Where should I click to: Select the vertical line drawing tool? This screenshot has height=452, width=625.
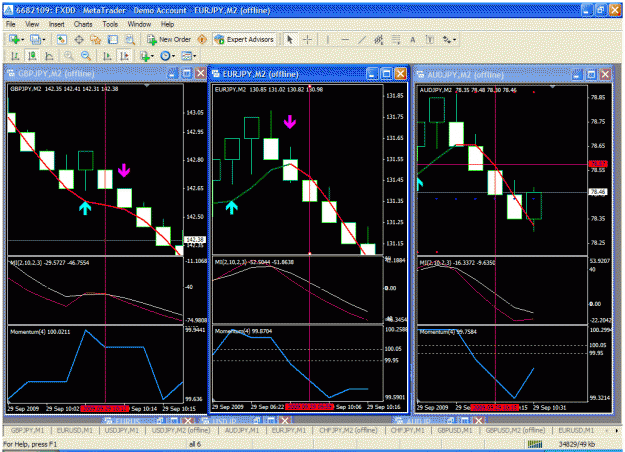click(328, 39)
